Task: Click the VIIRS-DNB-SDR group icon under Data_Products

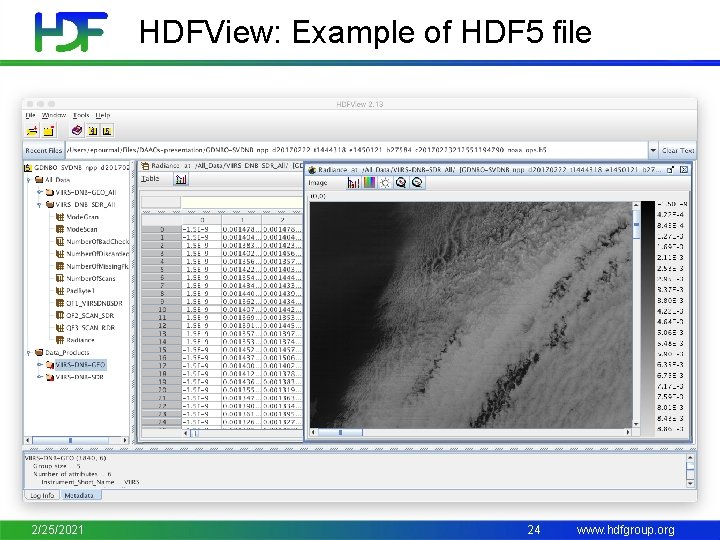Action: [x=50, y=377]
